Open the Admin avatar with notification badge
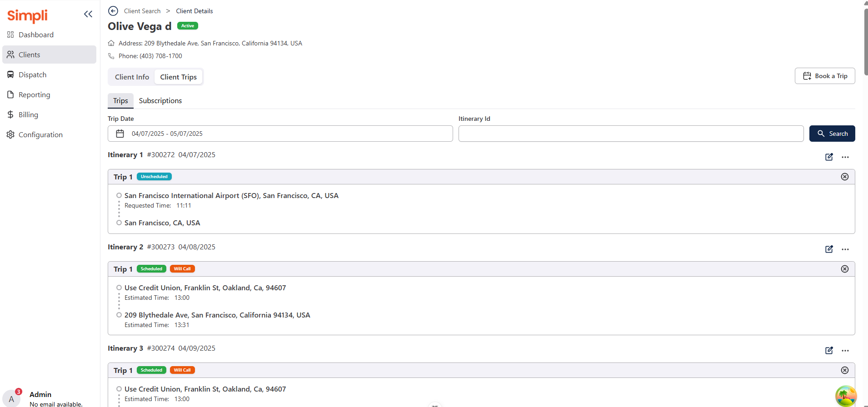The height and width of the screenshot is (407, 868). point(12,397)
